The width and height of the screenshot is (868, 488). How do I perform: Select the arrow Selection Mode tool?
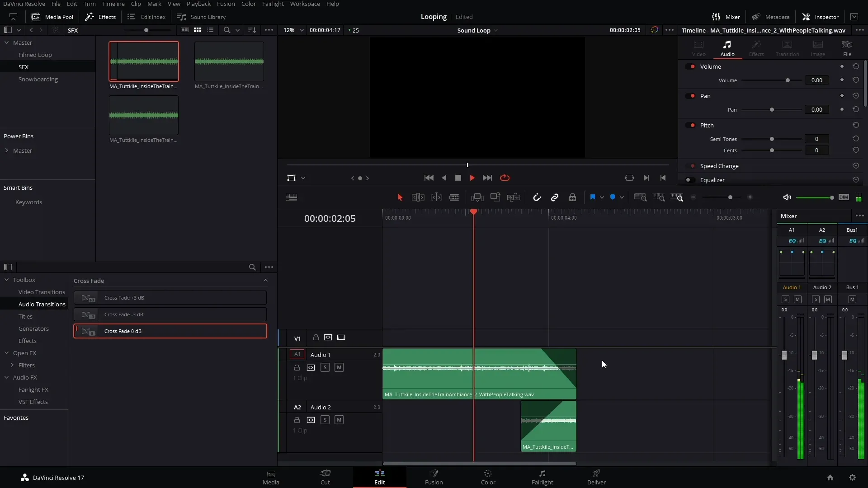pyautogui.click(x=400, y=197)
